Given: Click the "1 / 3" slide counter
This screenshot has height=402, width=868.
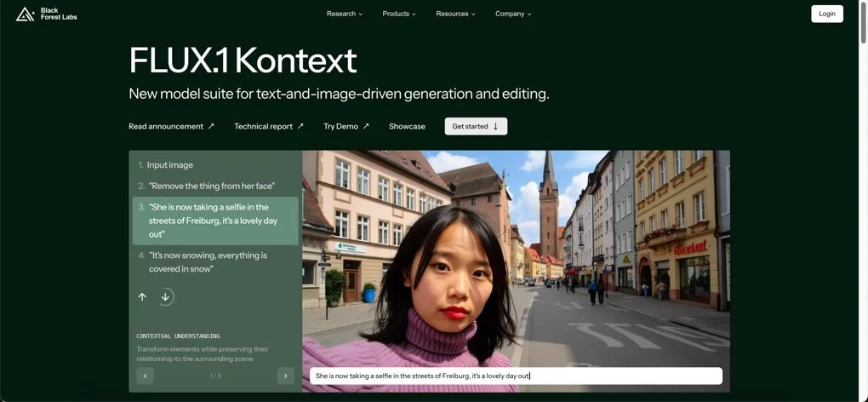Looking at the screenshot, I should 215,376.
